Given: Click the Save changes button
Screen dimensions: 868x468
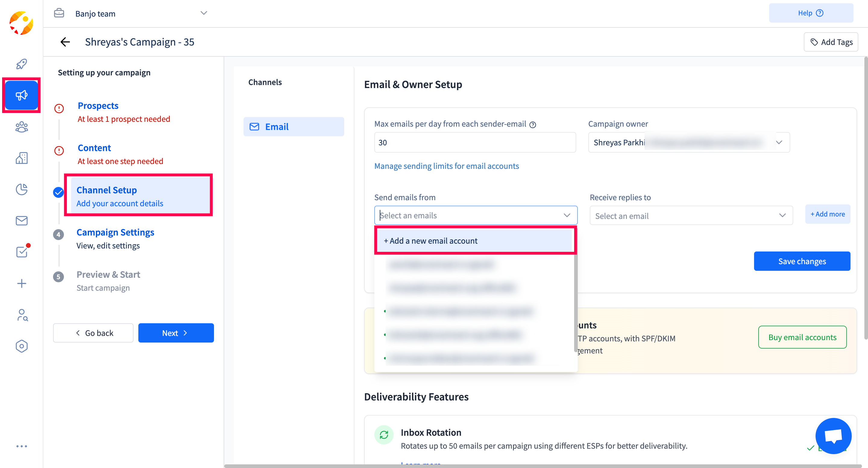Looking at the screenshot, I should 802,261.
